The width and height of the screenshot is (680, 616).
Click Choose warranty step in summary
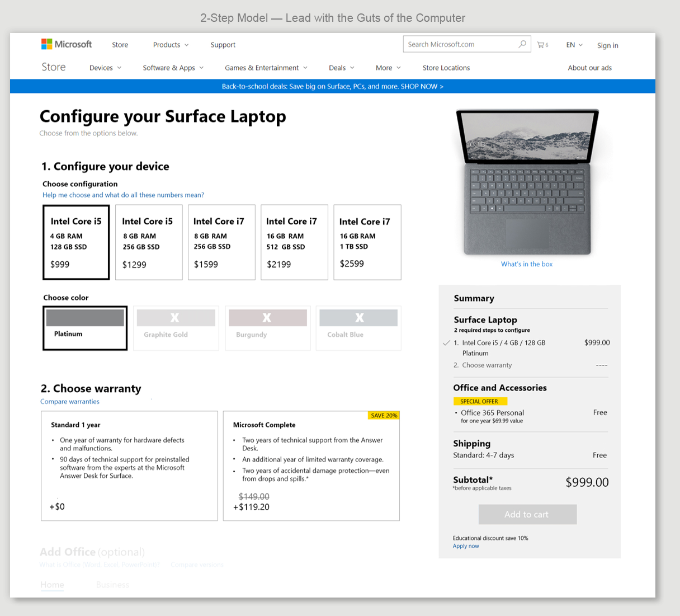tap(487, 365)
